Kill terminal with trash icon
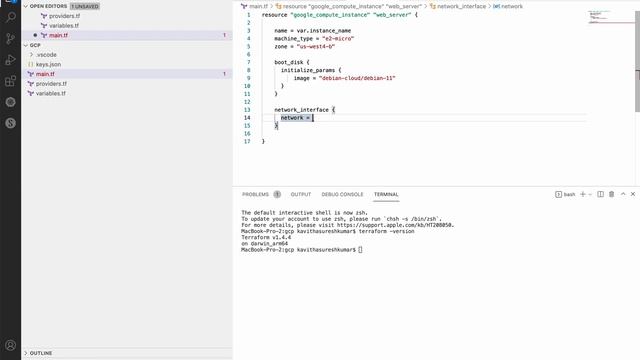Screen dimensions: 640x360 point(611,194)
